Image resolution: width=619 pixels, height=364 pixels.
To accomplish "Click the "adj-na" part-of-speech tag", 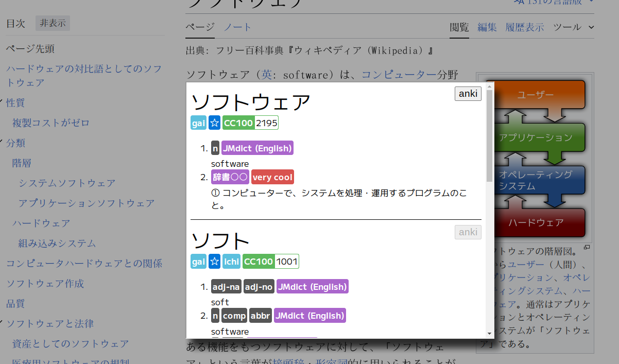I will coord(226,287).
